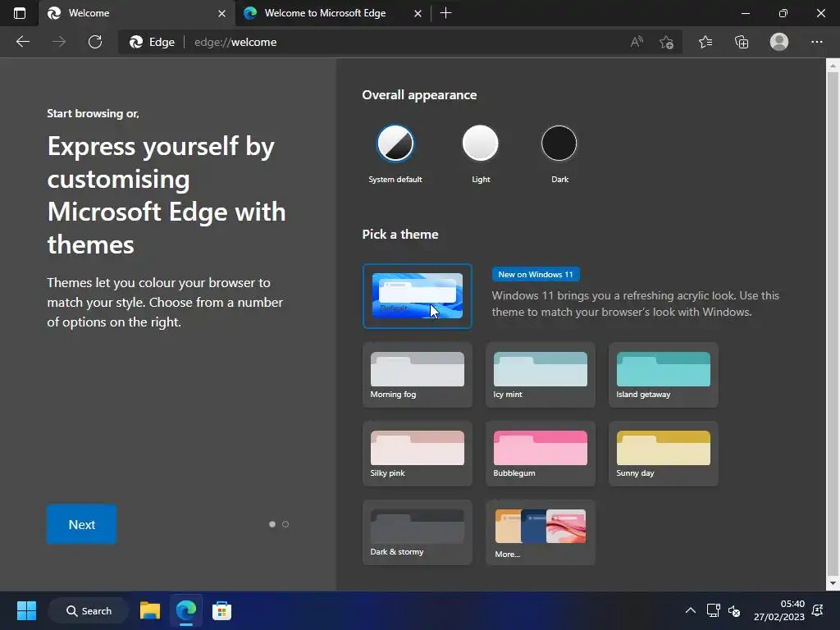Close the Welcome to Microsoft Edge tab
Screen dimensions: 840x630
418,13
